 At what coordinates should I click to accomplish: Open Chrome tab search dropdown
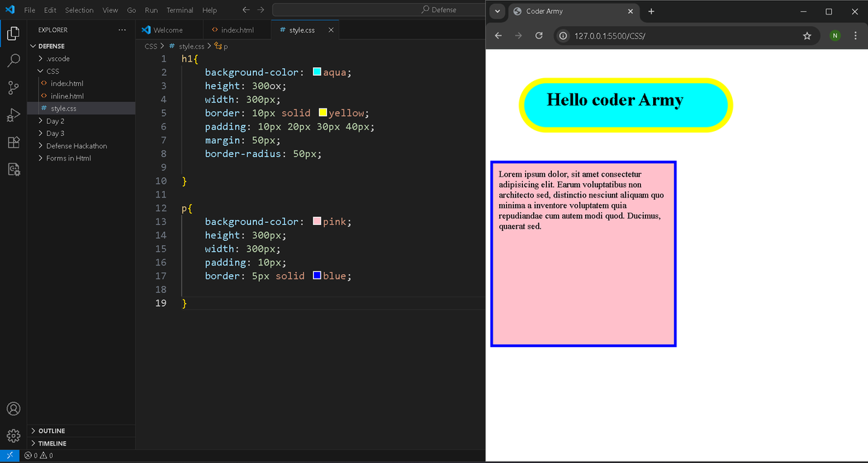pos(498,12)
